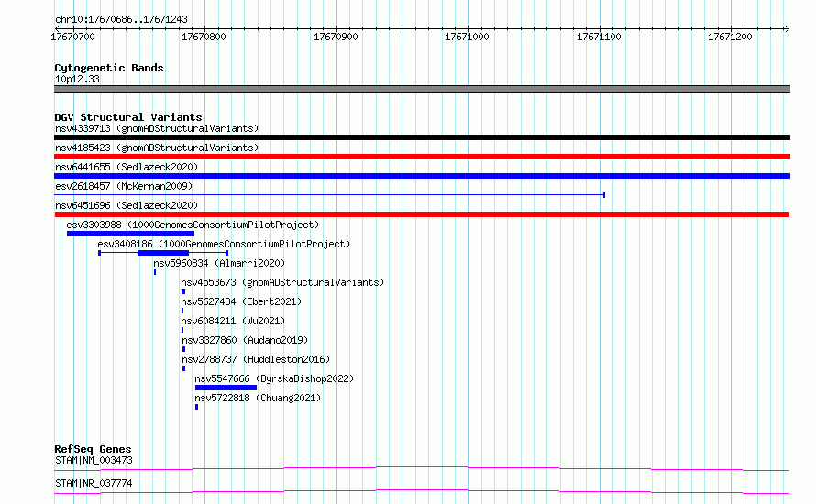Click the chr10:17670686..17671243 coordinates label

121,19
